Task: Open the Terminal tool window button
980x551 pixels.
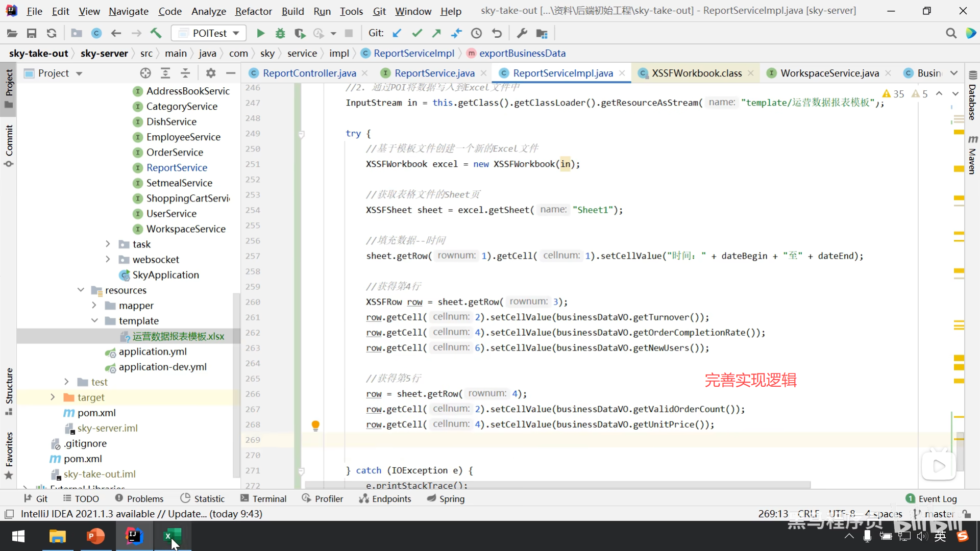Action: 263,499
